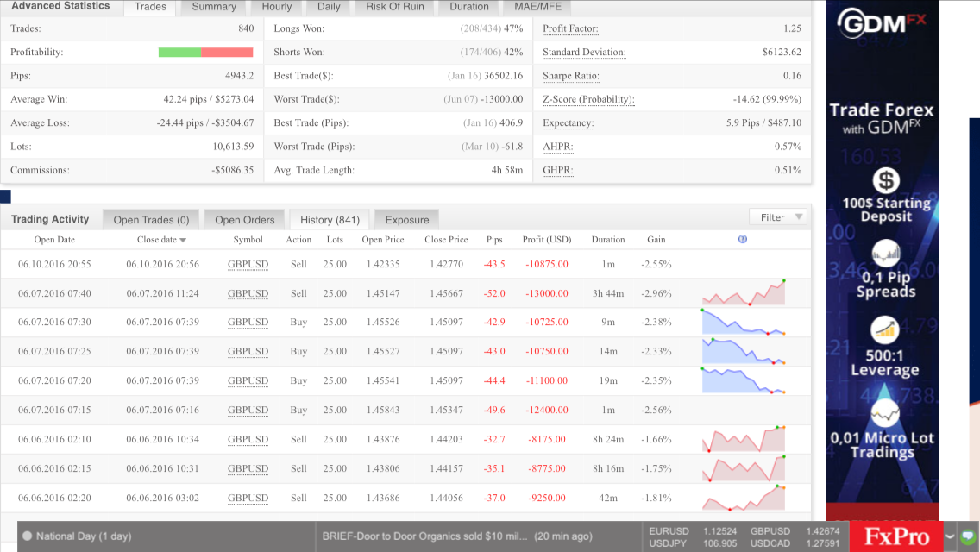Open GBPUSD symbol in the 06.06.2016 02:10 row
The height and width of the screenshot is (552, 980).
point(248,440)
